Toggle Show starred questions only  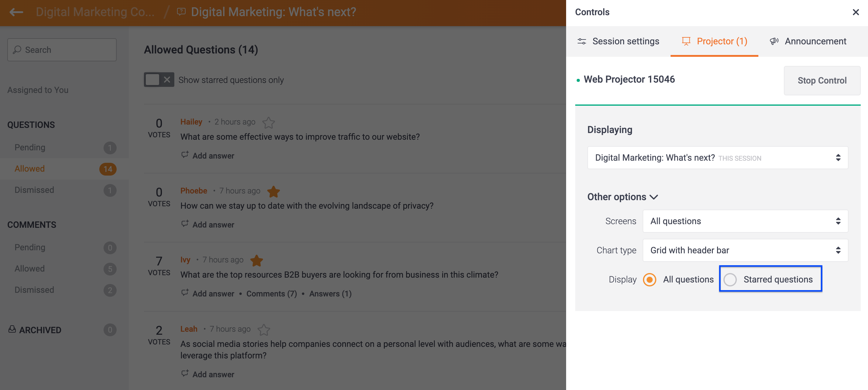[x=159, y=80]
